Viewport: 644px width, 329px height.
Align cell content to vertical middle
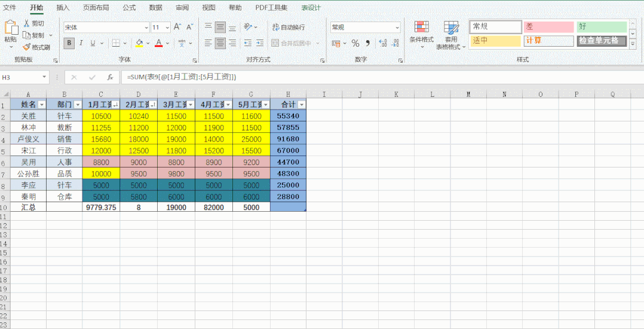click(220, 27)
